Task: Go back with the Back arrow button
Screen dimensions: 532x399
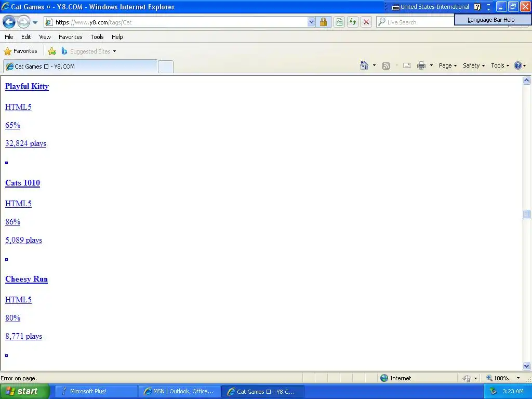Action: pos(9,22)
